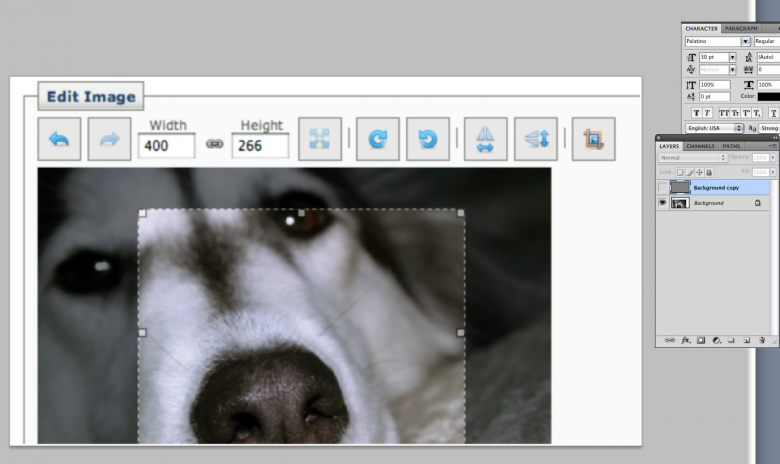This screenshot has height=464, width=780.
Task: Click the font size icon in Character panel
Action: (x=691, y=57)
